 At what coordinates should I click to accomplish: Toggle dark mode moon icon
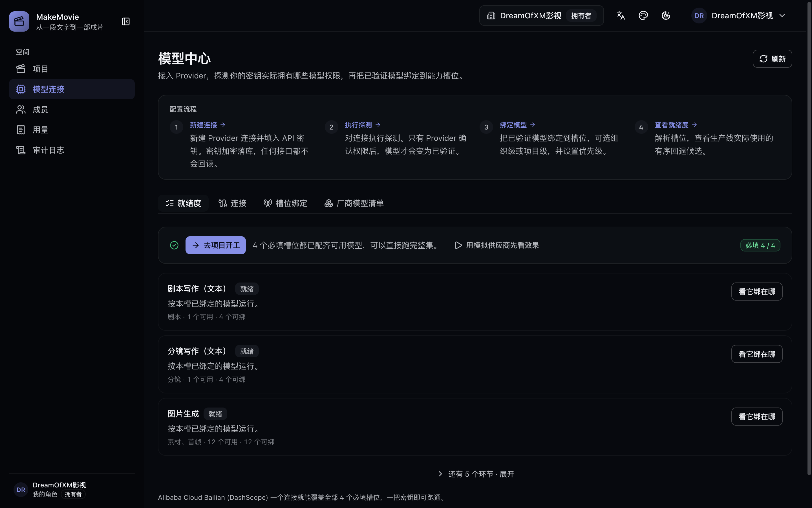click(x=666, y=16)
